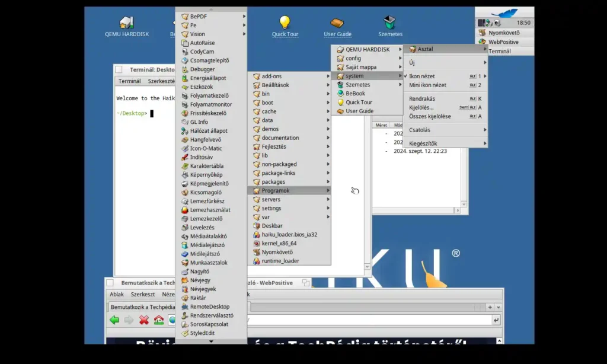
Task: Open Folyamatkezelő from the programs list
Action: (x=211, y=95)
